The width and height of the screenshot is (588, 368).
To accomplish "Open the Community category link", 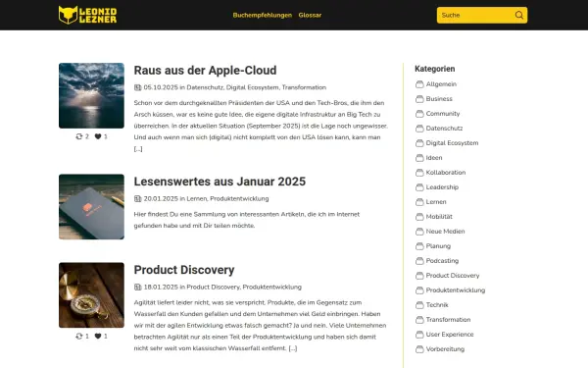I will coord(443,114).
